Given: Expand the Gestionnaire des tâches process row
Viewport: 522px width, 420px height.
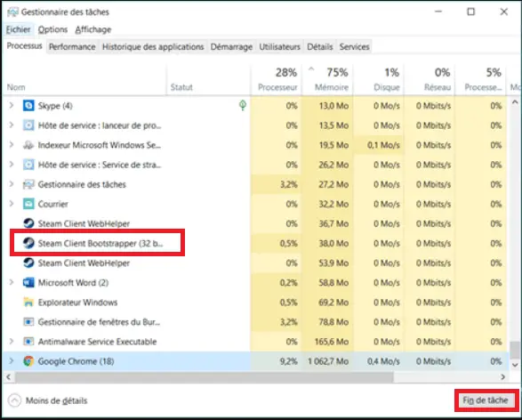Looking at the screenshot, I should tap(12, 184).
